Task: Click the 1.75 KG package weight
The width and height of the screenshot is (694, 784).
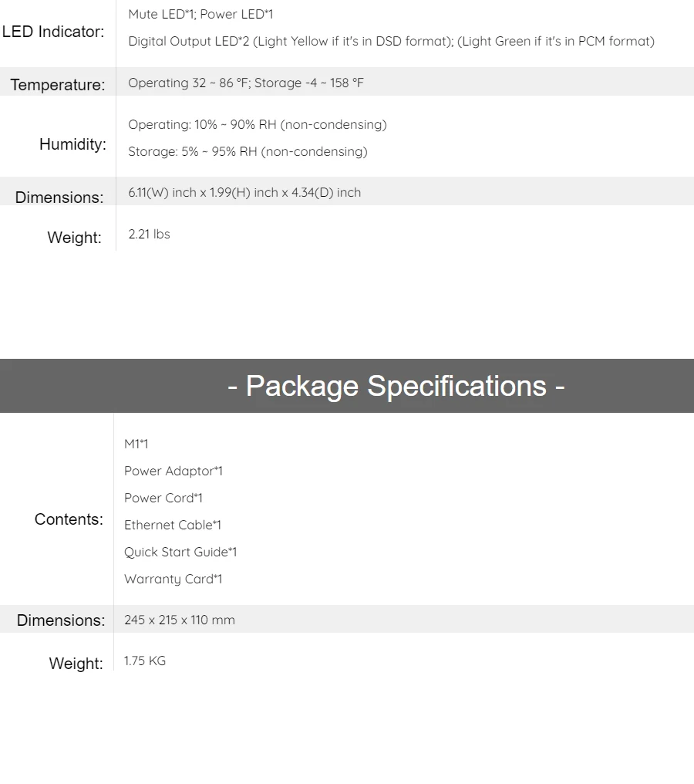Action: (145, 661)
